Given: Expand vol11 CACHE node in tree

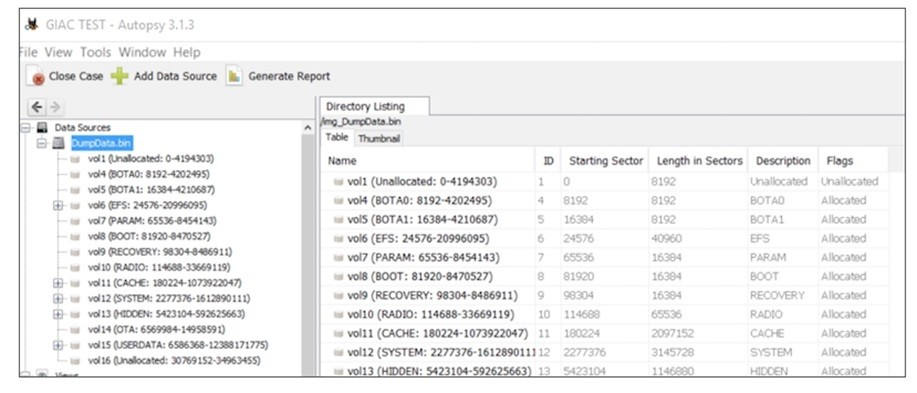Looking at the screenshot, I should point(57,283).
